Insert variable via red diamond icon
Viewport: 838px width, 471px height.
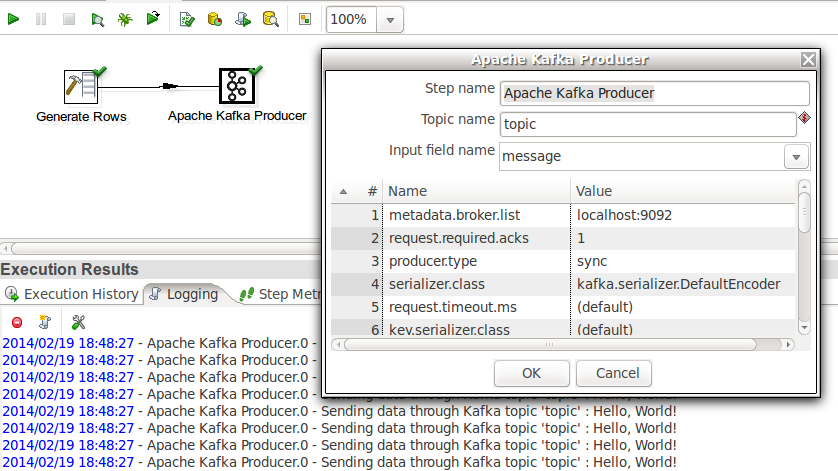804,118
